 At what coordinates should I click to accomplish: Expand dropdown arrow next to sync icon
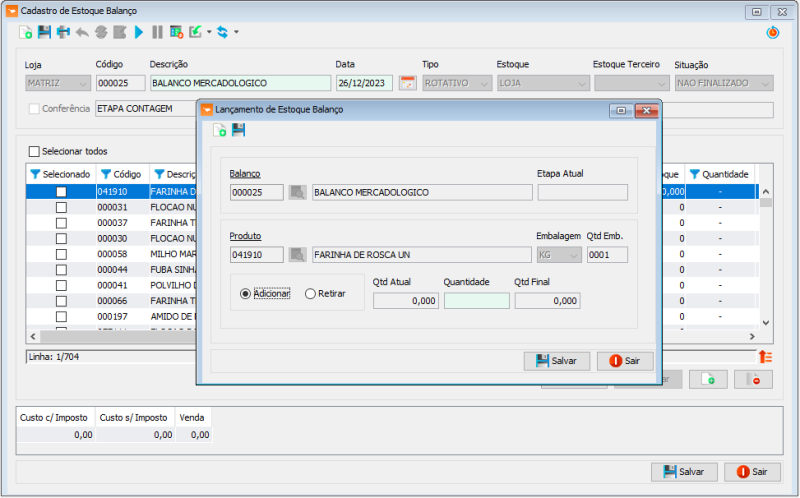point(236,32)
